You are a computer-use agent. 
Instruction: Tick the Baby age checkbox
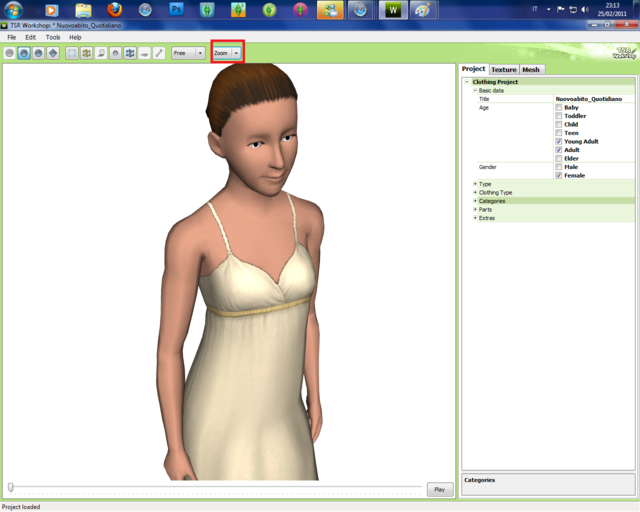pos(559,107)
